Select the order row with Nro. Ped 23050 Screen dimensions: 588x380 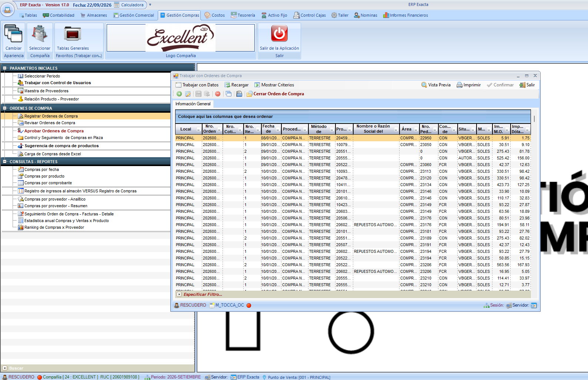tap(353, 145)
